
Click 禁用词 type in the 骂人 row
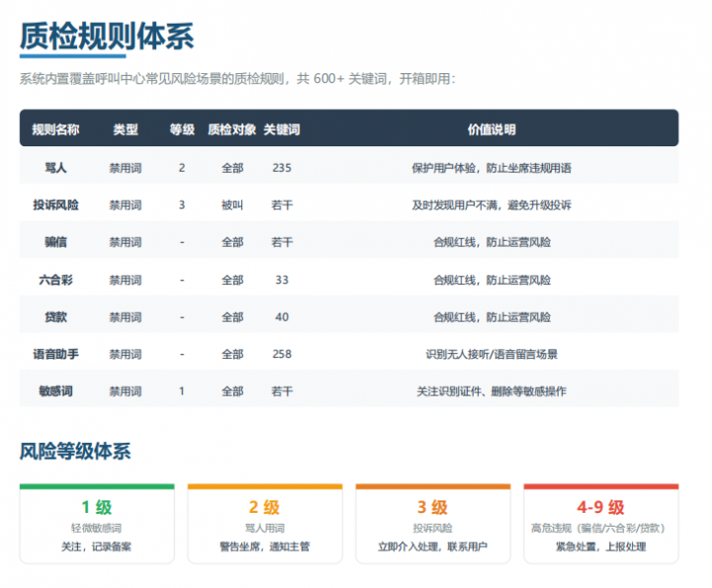tap(126, 168)
